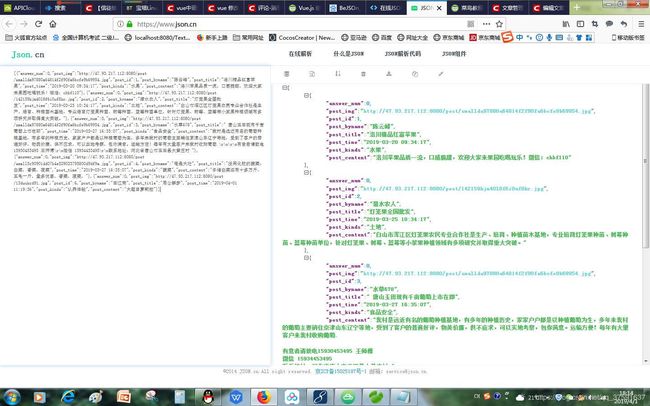Screen dimensions: 650x406
Task: Open the browser home page icon
Action: coord(53,24)
